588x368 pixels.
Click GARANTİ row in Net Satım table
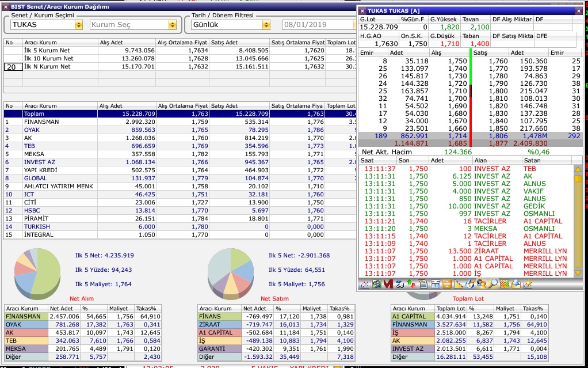coord(276,349)
